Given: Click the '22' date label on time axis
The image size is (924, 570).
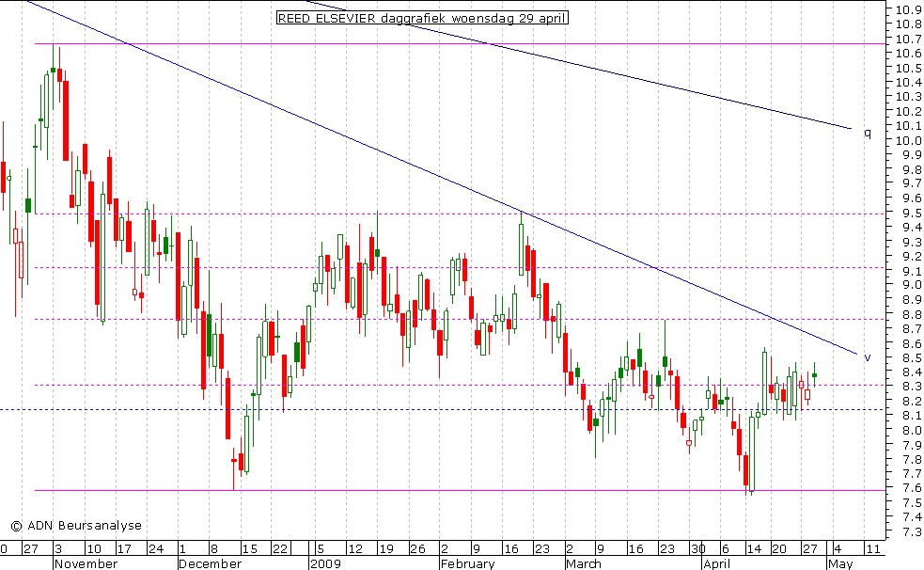Looking at the screenshot, I should (x=280, y=548).
